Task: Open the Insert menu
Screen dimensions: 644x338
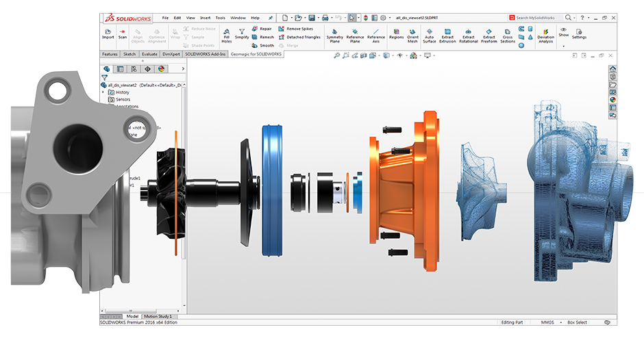Action: point(205,18)
